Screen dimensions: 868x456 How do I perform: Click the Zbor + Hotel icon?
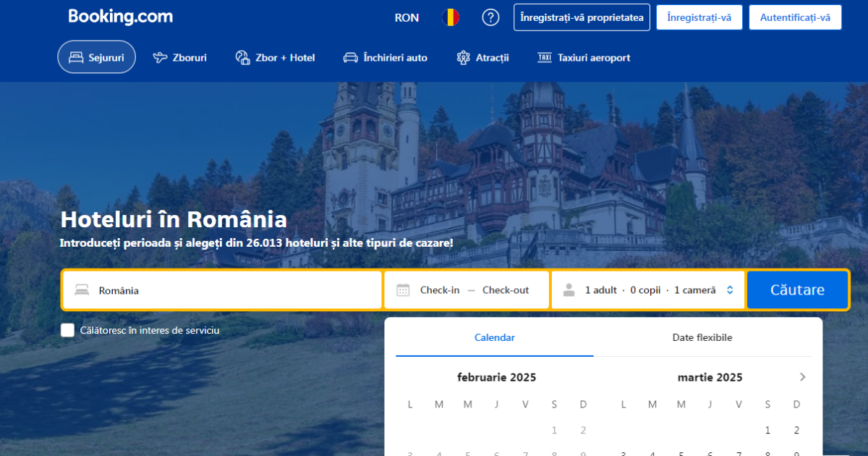242,56
